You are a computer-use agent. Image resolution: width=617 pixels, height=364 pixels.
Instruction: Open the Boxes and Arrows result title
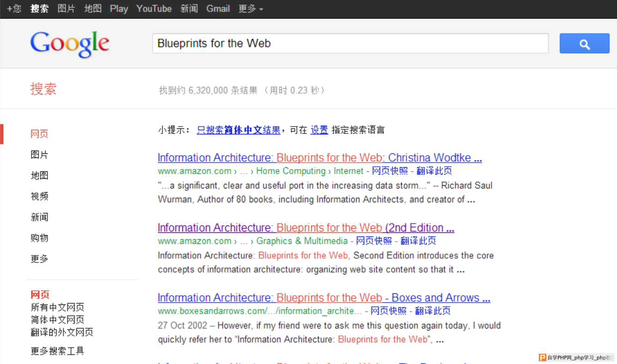324,298
